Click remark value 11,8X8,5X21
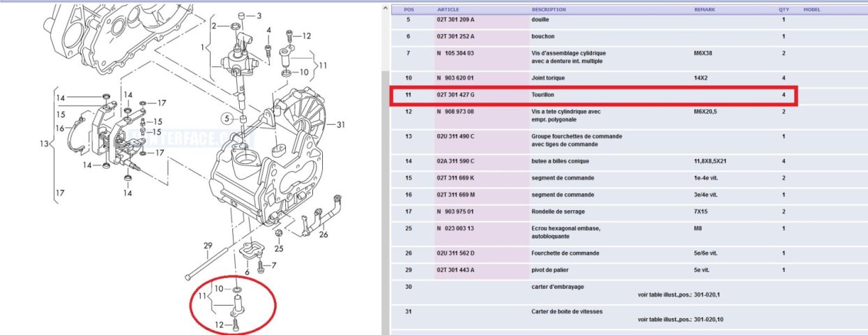Image resolution: width=868 pixels, height=335 pixels. pyautogui.click(x=710, y=161)
